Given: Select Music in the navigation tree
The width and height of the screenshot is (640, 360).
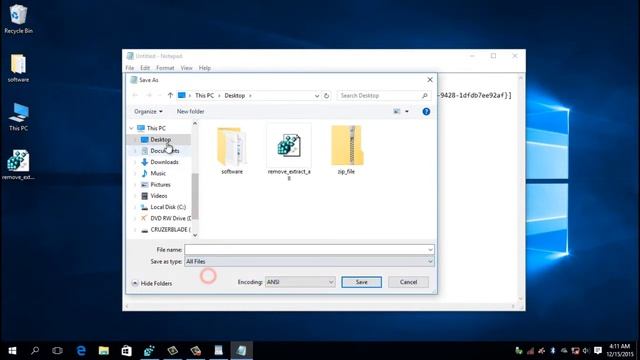Looking at the screenshot, I should [158, 173].
